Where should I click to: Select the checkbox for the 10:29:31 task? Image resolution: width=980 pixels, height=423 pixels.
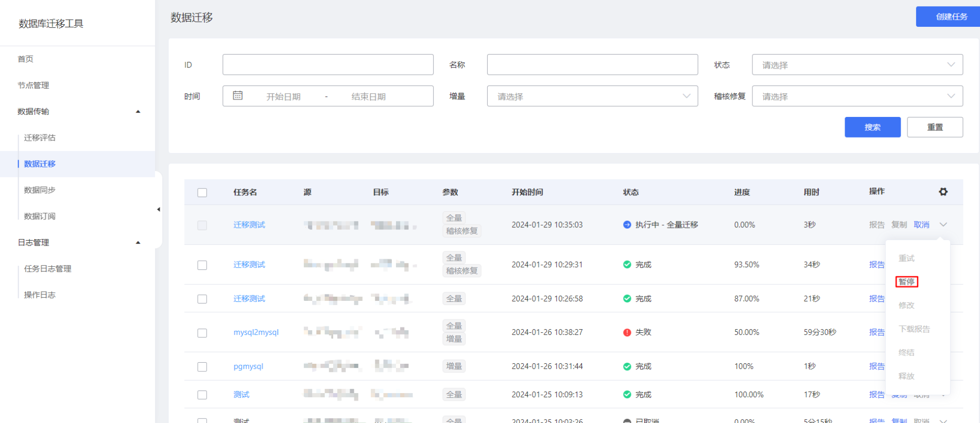tap(202, 265)
